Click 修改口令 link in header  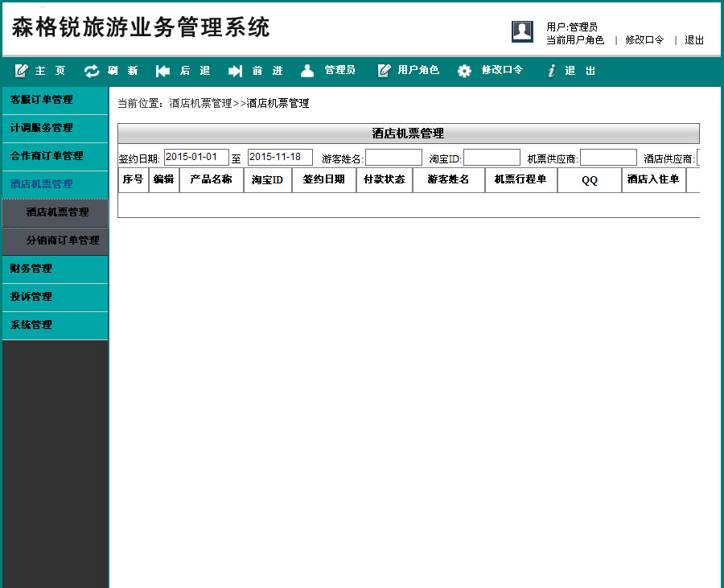[x=644, y=40]
